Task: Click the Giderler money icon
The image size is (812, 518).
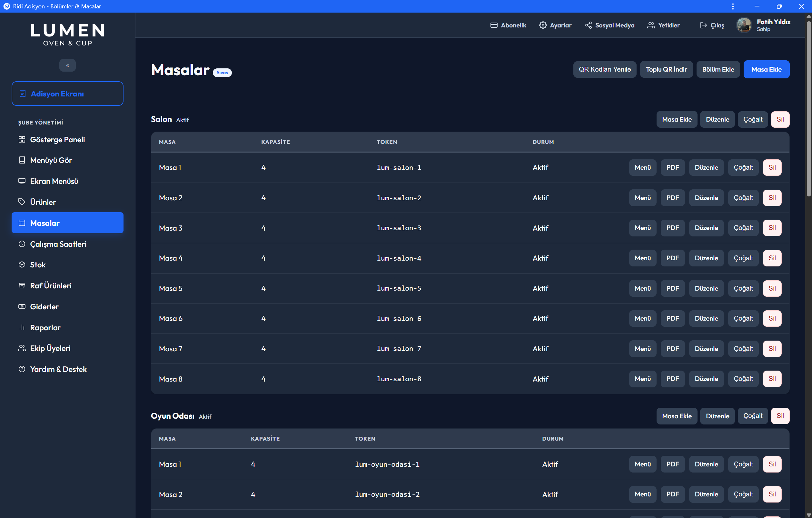Action: tap(22, 306)
